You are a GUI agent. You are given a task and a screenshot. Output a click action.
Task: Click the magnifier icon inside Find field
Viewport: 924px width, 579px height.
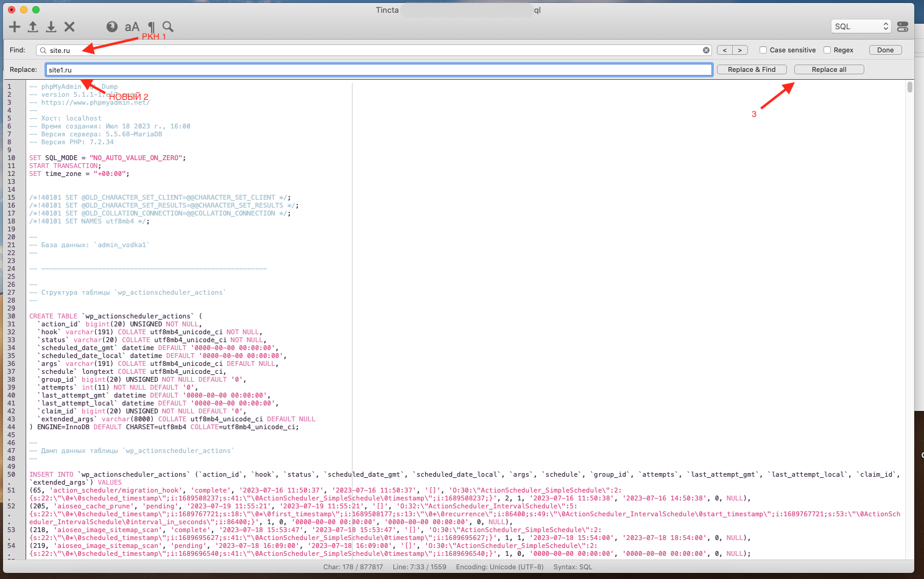tap(43, 51)
